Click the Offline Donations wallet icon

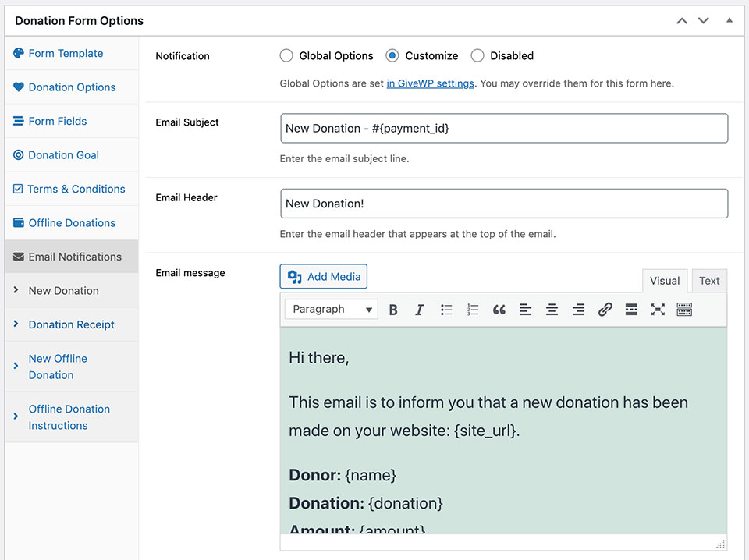click(x=18, y=222)
